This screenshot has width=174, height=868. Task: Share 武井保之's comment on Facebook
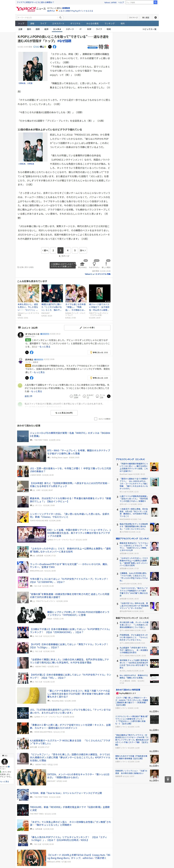click(x=31, y=378)
